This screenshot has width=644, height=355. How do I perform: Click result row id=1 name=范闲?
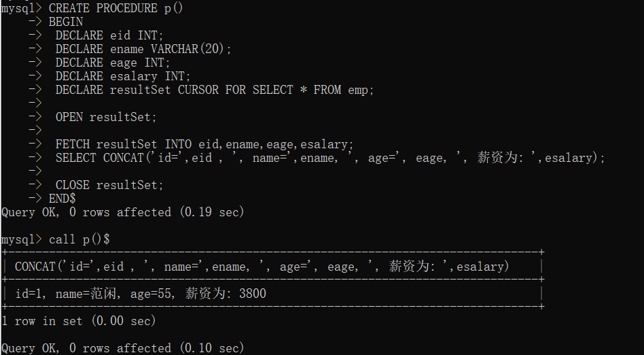coord(141,293)
